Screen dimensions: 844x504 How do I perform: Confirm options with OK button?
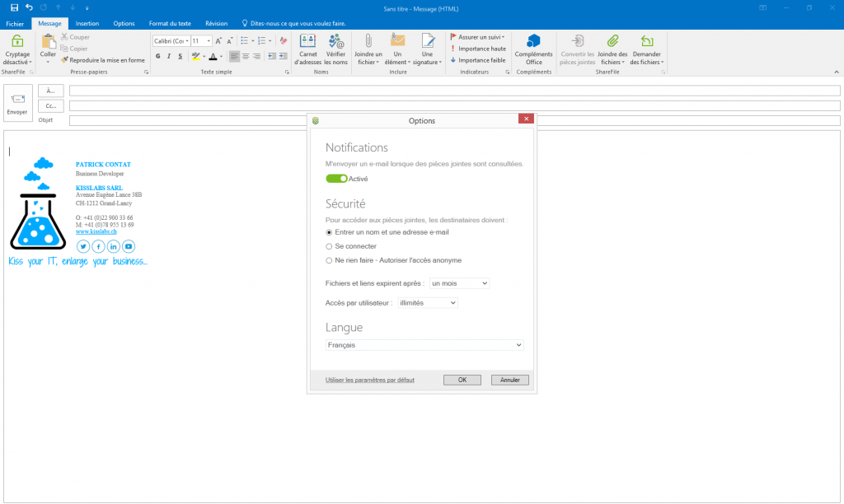tap(462, 380)
